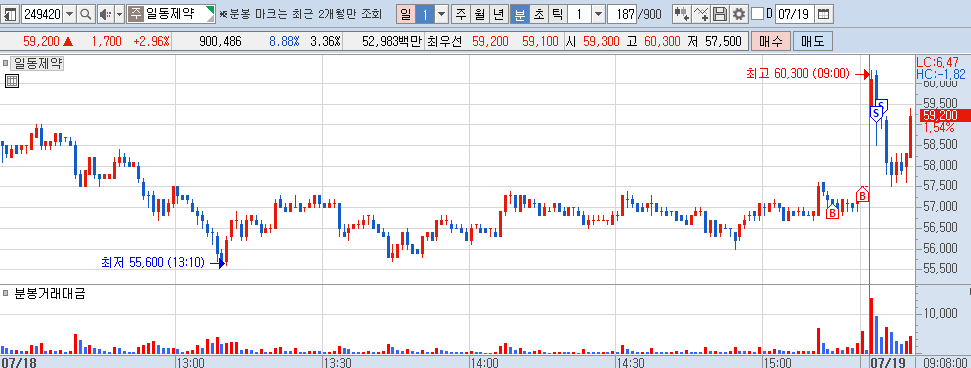971x368 pixels.
Task: Select the 틱 tick chart period
Action: (558, 14)
